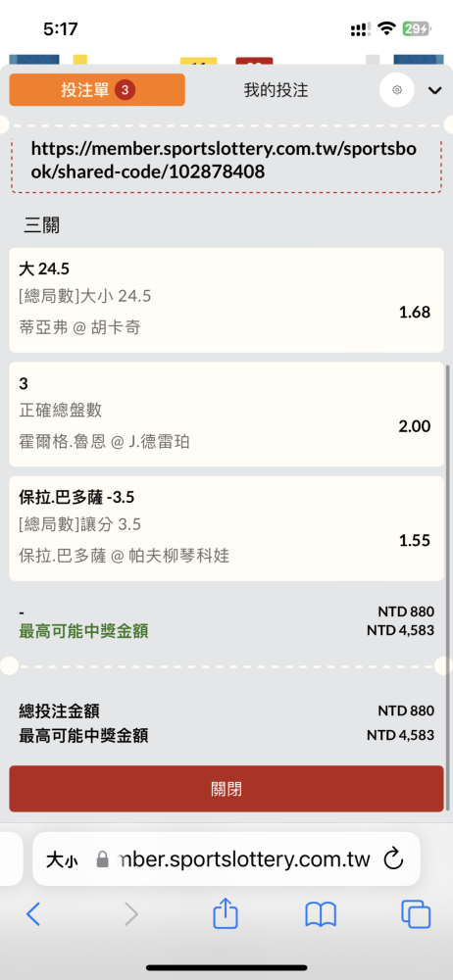Select the 保拉.巴多薩 -3.5 bet card
Image resolution: width=453 pixels, height=980 pixels.
226,529
